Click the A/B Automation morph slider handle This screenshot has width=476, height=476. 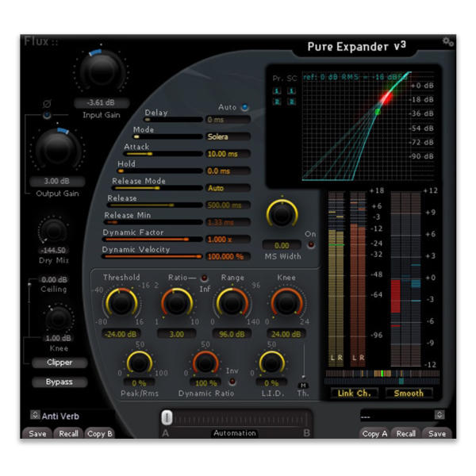pyautogui.click(x=167, y=417)
